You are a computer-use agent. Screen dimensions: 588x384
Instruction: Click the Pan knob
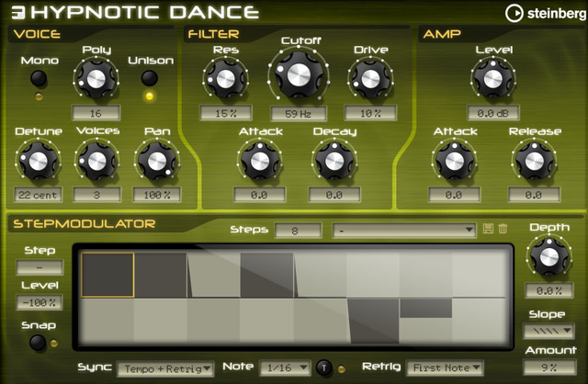pyautogui.click(x=157, y=162)
